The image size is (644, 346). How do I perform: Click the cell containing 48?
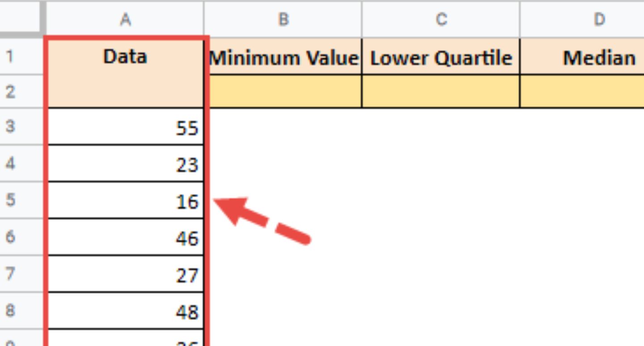(x=125, y=312)
